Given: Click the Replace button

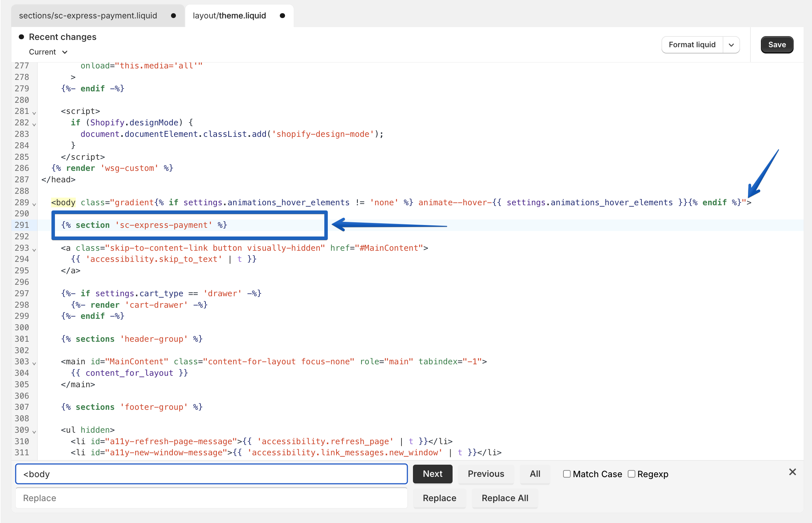Looking at the screenshot, I should (x=439, y=498).
